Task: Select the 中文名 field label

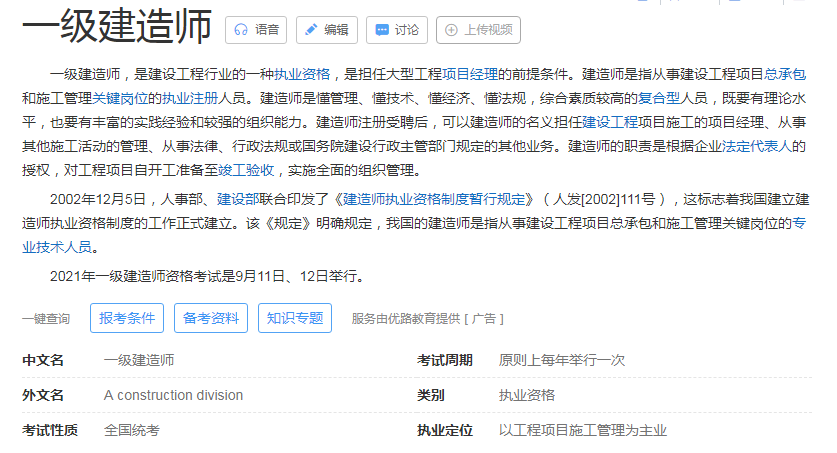Action: [x=43, y=360]
